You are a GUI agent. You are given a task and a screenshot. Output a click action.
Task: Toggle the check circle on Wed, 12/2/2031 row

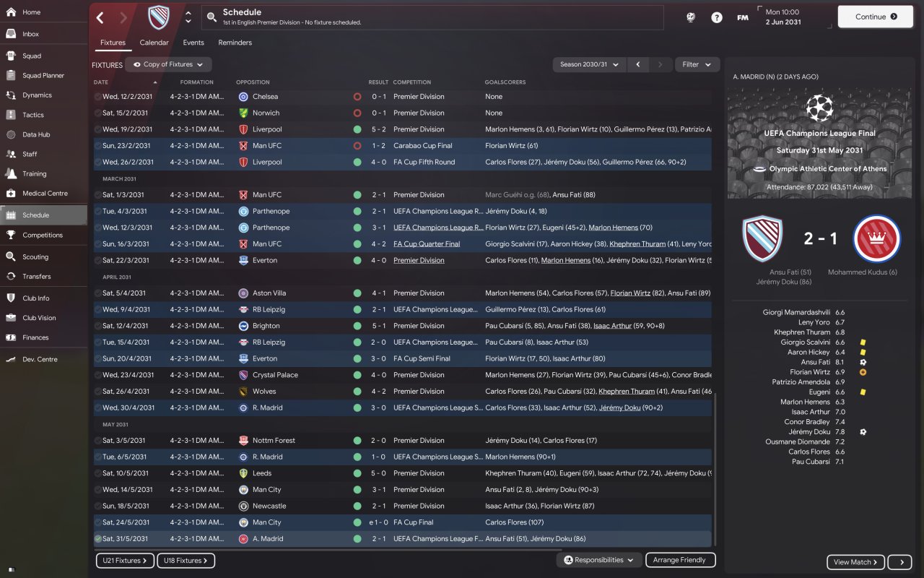(x=98, y=96)
